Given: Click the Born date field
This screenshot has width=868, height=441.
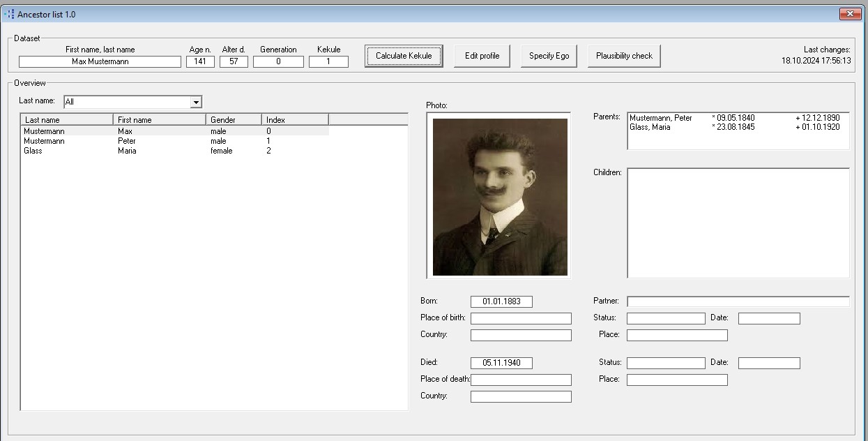Looking at the screenshot, I should pyautogui.click(x=501, y=301).
